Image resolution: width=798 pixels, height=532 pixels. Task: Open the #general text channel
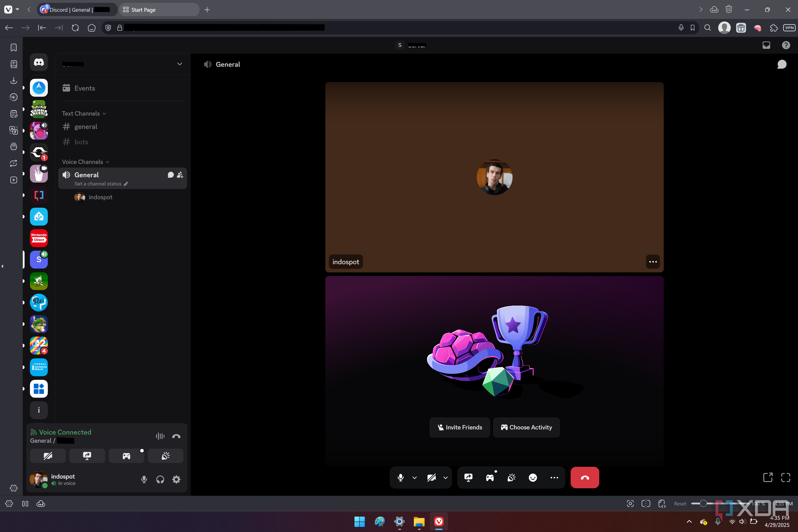pos(86,127)
